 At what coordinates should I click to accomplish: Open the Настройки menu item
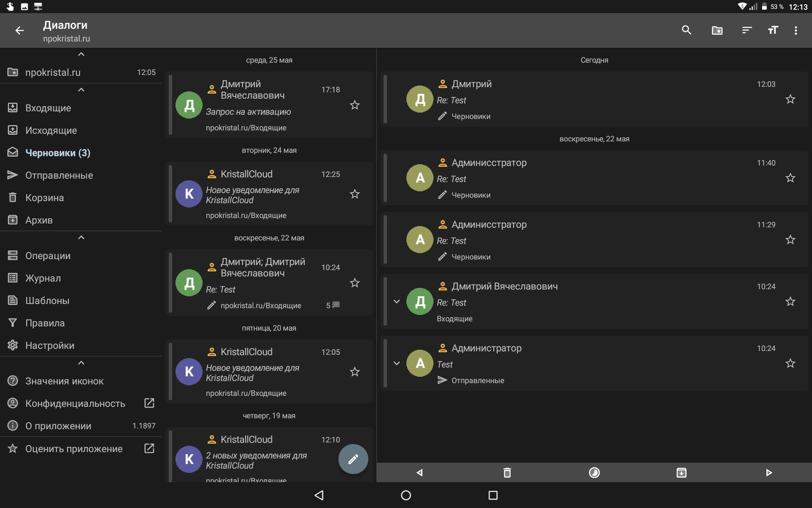[49, 345]
